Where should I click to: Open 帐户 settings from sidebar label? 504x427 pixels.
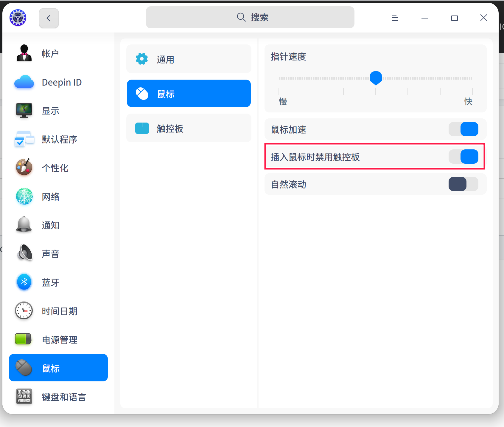(x=50, y=54)
